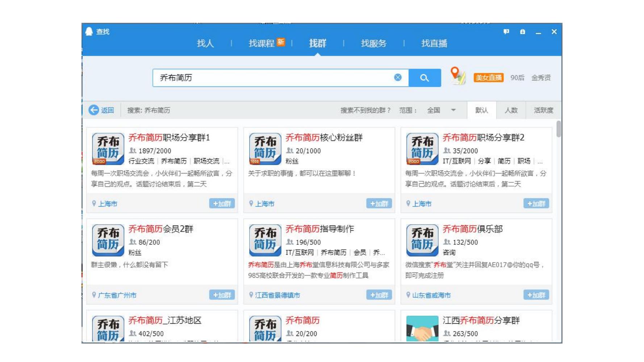The image size is (644, 362).
Task: Click the search magnifier icon
Action: (424, 77)
